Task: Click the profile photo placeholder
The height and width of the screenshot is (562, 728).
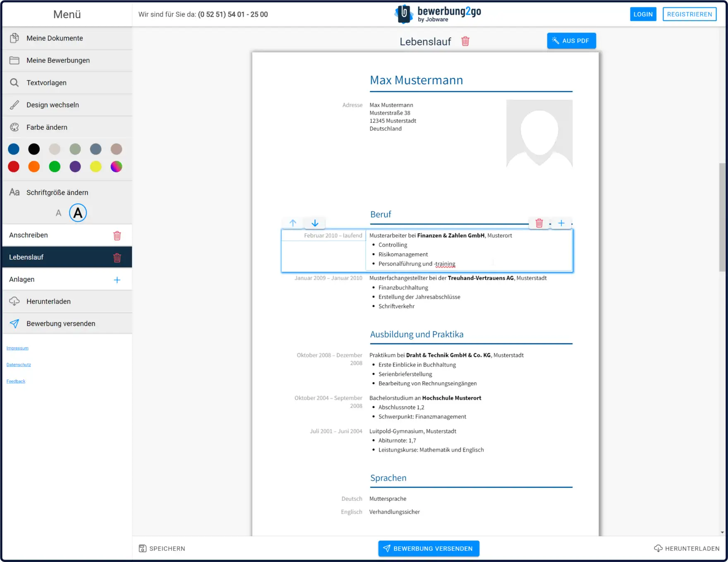Action: [539, 133]
